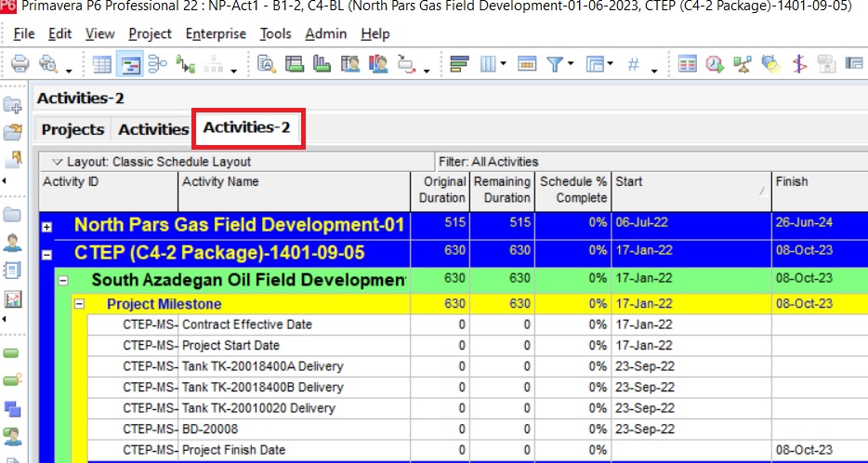This screenshot has height=463, width=868.
Task: Collapse the Project Milestone group
Action: [80, 304]
